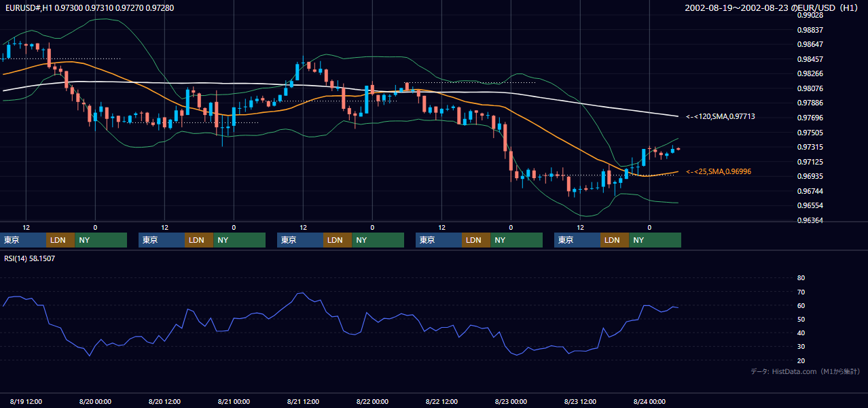
Task: Click the 8/20 00:00 time label
Action: 95,401
